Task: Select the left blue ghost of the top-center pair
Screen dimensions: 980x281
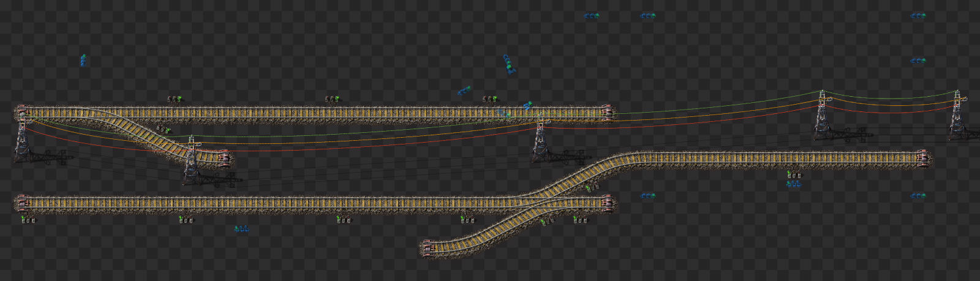Action: click(x=592, y=16)
